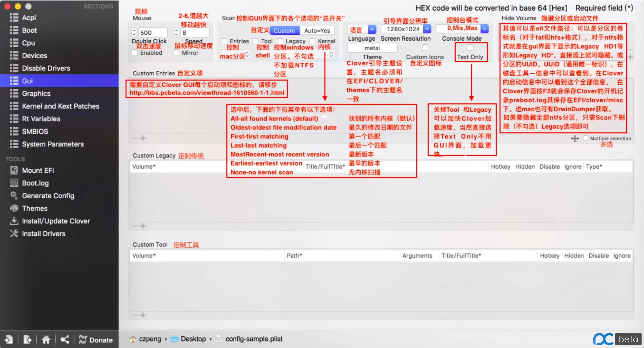
Task: Click the Double Click speed stepper arrows
Action: click(x=134, y=32)
